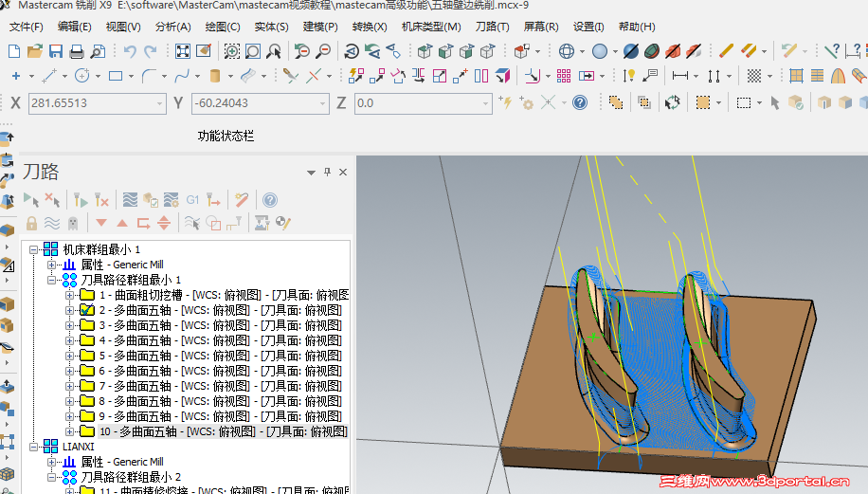
Task: Toggle checkmark on operation 2 folder
Action: (x=87, y=310)
